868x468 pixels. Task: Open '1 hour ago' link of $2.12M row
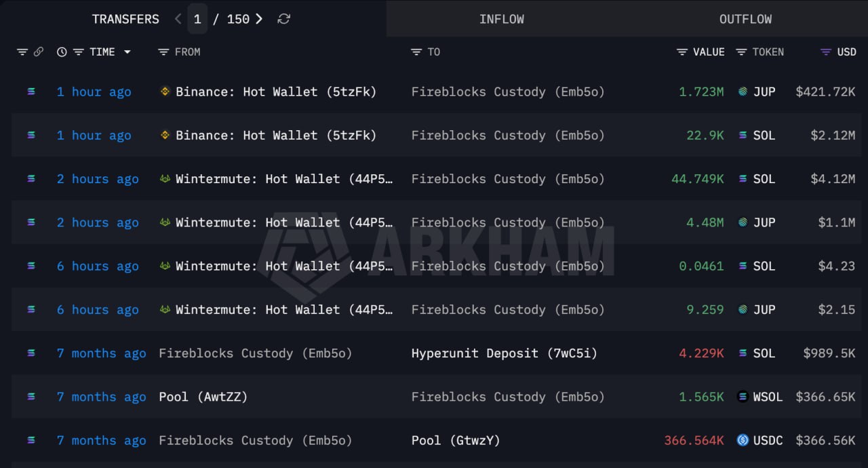click(x=94, y=135)
